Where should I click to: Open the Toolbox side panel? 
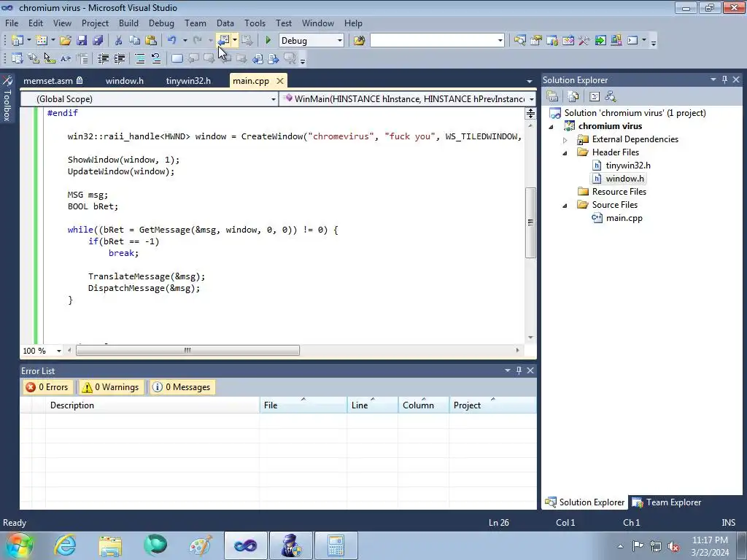coord(7,98)
